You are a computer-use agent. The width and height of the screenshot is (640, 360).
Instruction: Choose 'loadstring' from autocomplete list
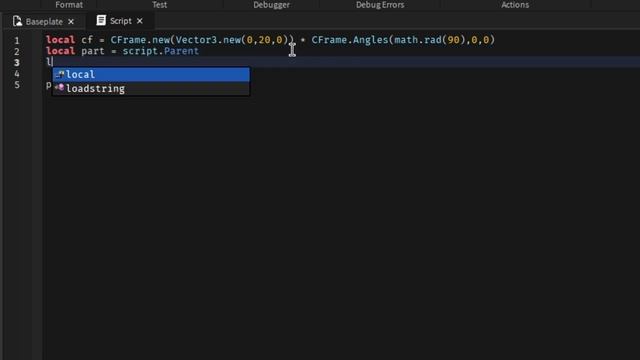(x=151, y=89)
